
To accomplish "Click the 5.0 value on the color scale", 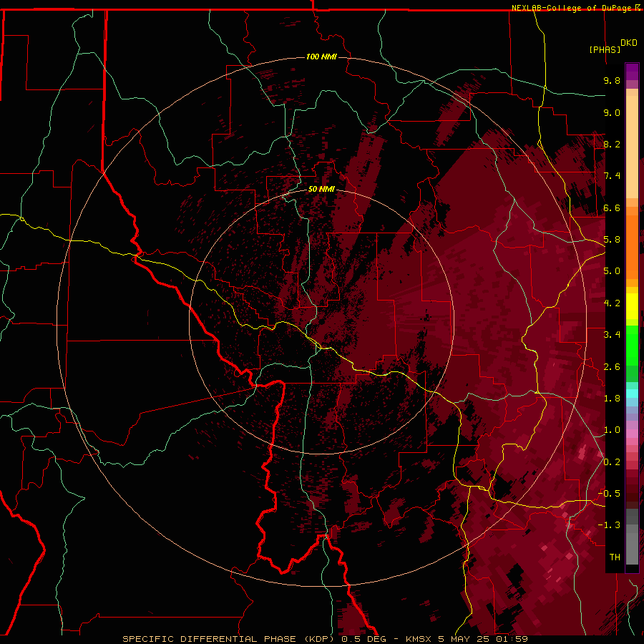I will 612,271.
